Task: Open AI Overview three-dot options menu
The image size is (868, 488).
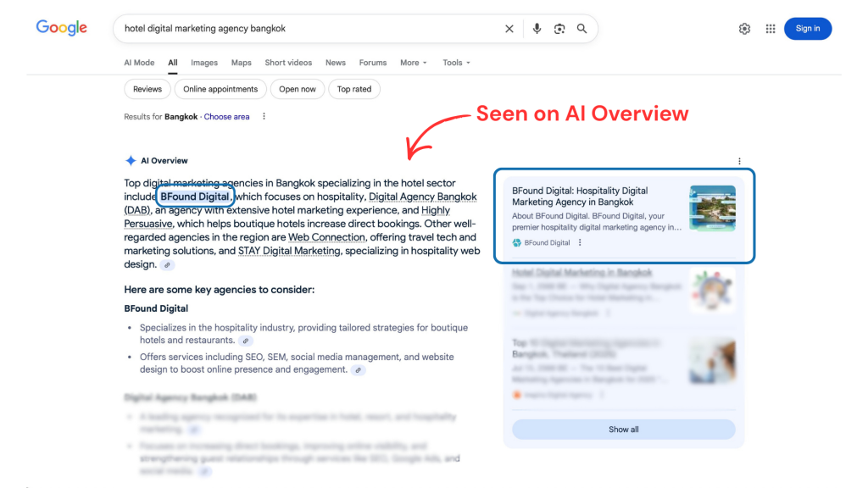Action: [x=739, y=161]
